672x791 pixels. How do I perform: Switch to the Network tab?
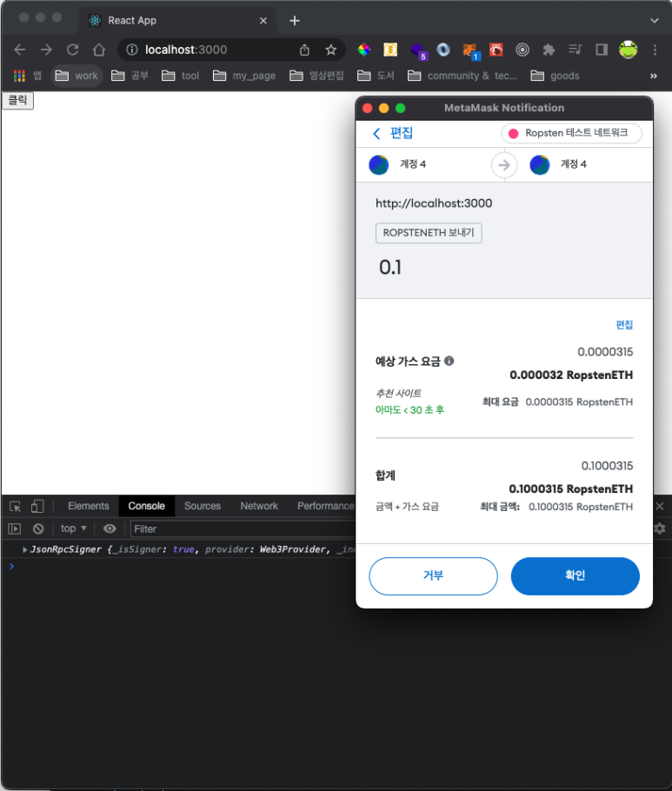click(259, 506)
